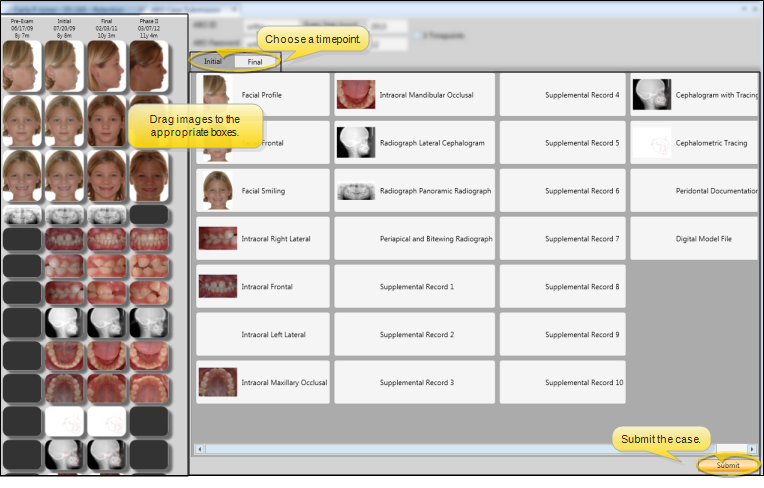The image size is (764, 488).
Task: Select Phase II profile photo thumbnail
Action: click(148, 65)
